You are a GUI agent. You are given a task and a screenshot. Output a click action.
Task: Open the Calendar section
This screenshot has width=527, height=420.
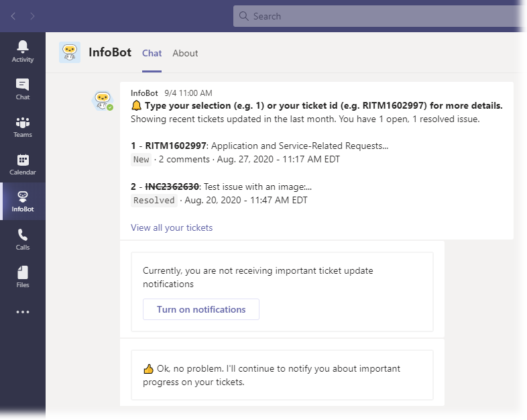(x=23, y=164)
